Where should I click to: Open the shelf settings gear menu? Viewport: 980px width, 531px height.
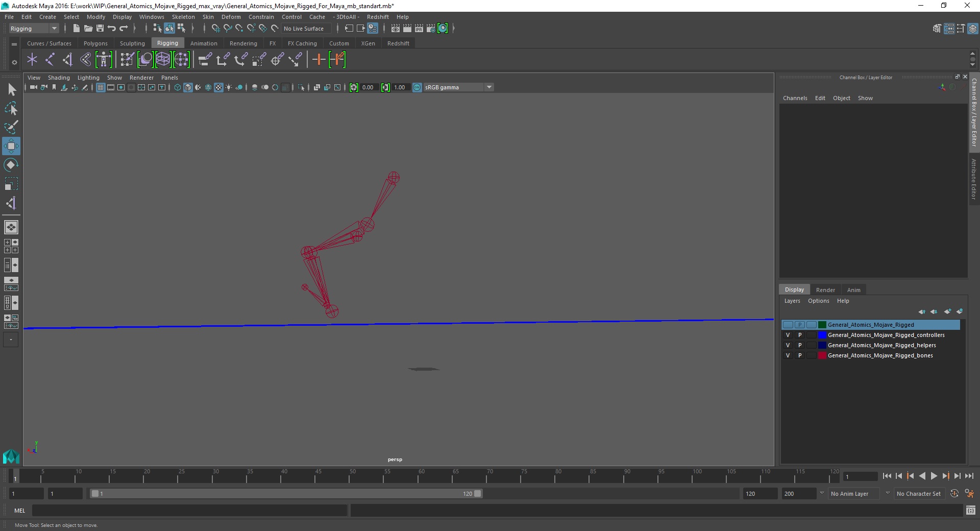coord(14,62)
